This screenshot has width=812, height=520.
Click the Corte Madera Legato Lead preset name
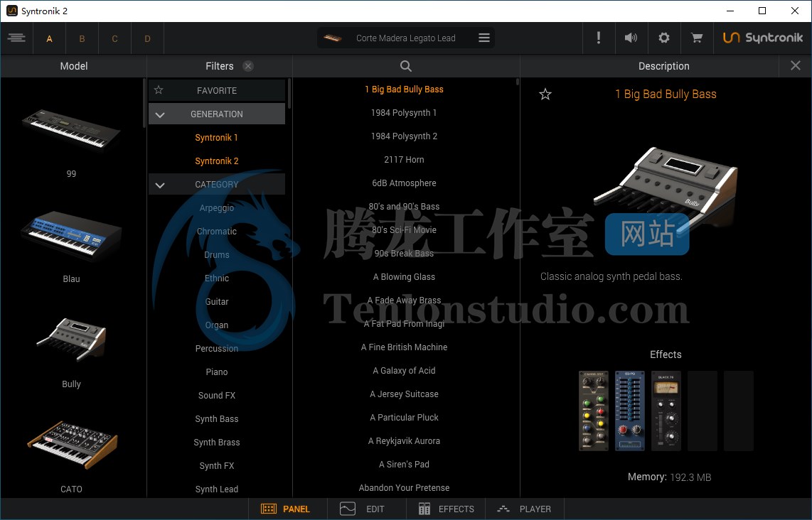[x=405, y=38]
